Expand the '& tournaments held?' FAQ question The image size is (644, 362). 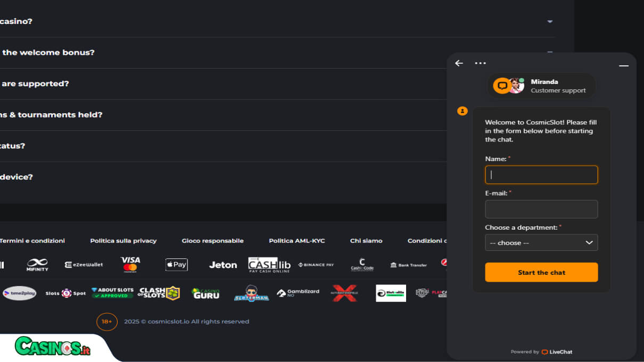[x=223, y=115]
